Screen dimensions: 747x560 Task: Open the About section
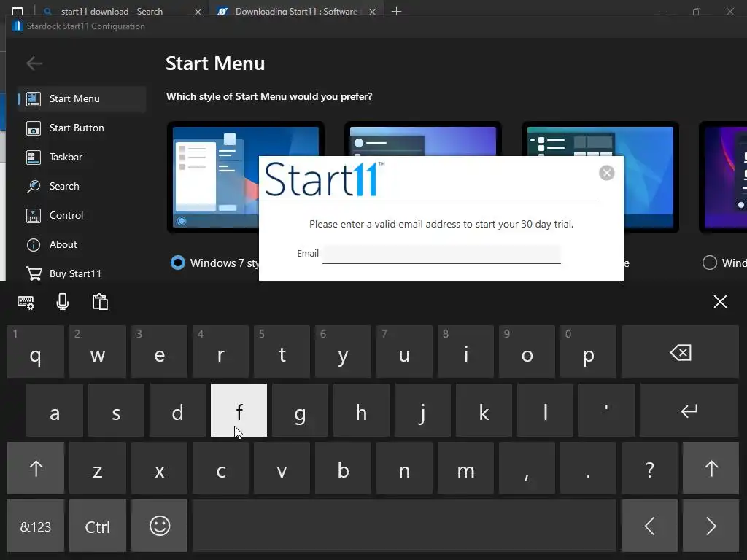tap(81, 244)
